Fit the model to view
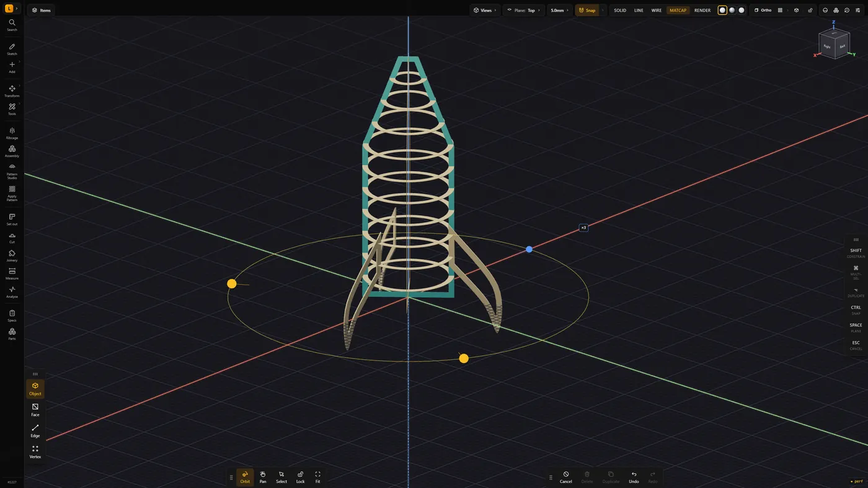Viewport: 868px width, 488px height. [317, 477]
